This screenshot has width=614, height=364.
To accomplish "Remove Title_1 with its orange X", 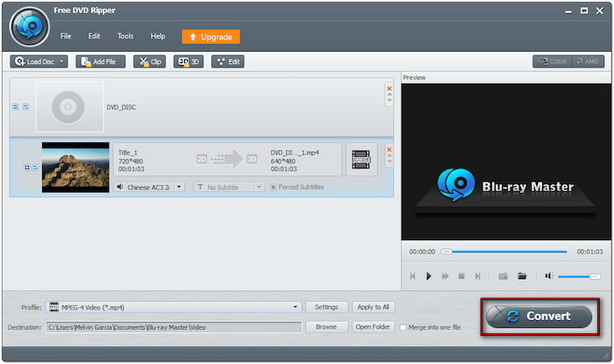I will pyautogui.click(x=389, y=149).
